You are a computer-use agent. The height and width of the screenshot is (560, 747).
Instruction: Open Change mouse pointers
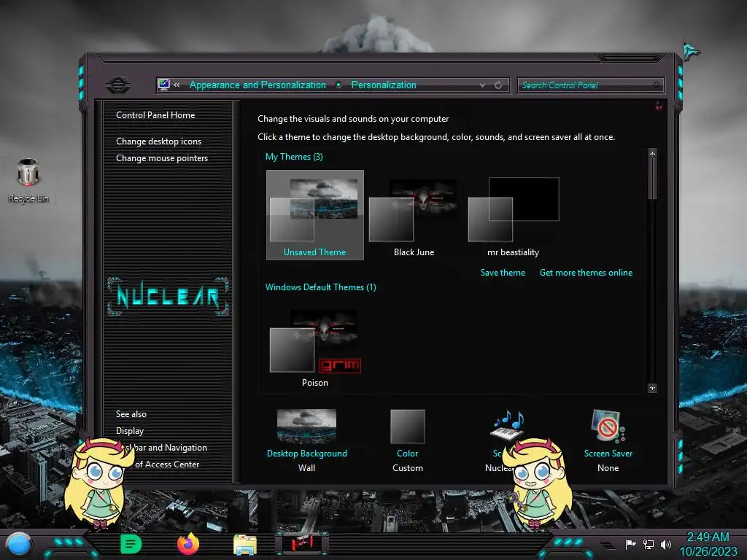click(x=162, y=158)
